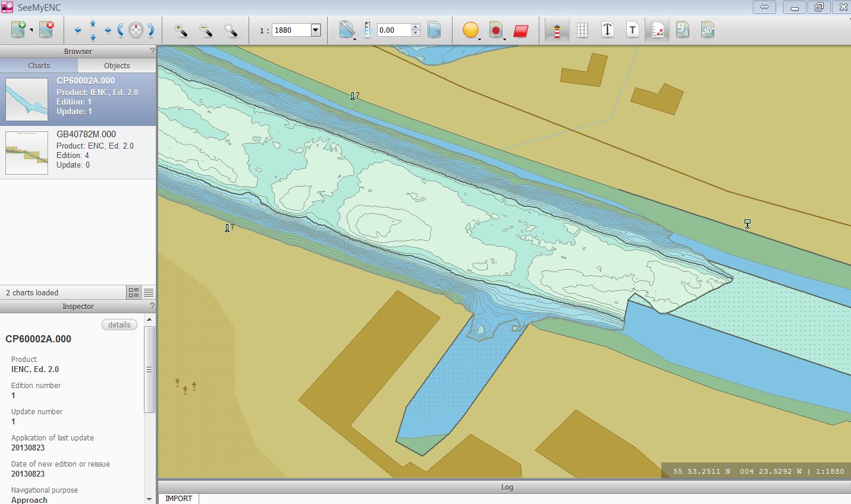Viewport: 851px width, 504px height.
Task: Click the chart settings wrench icon
Action: (x=346, y=30)
